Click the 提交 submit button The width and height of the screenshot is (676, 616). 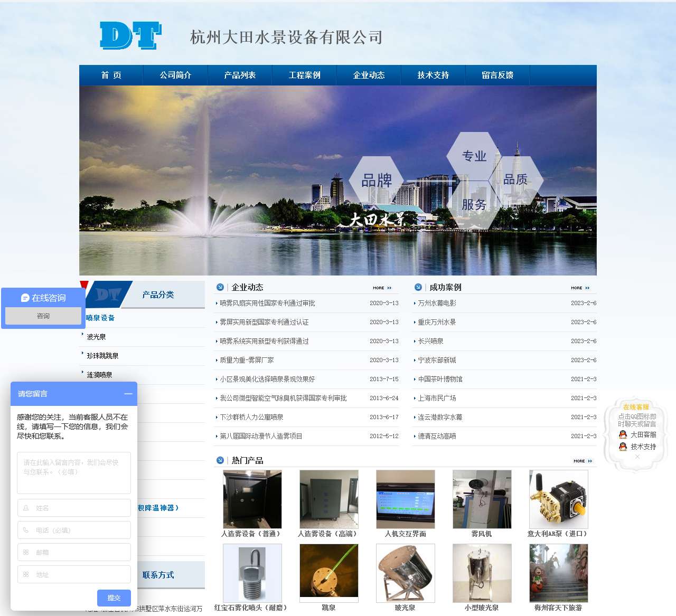click(113, 598)
